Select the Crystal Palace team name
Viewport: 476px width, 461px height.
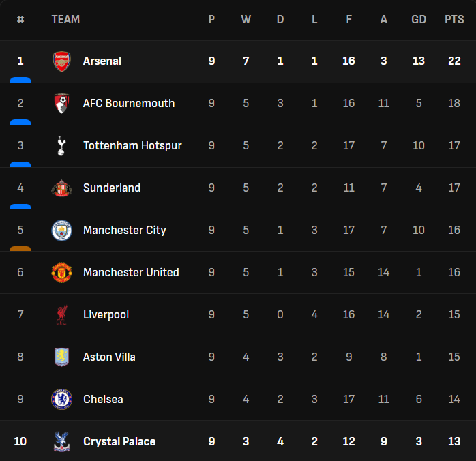pos(119,442)
